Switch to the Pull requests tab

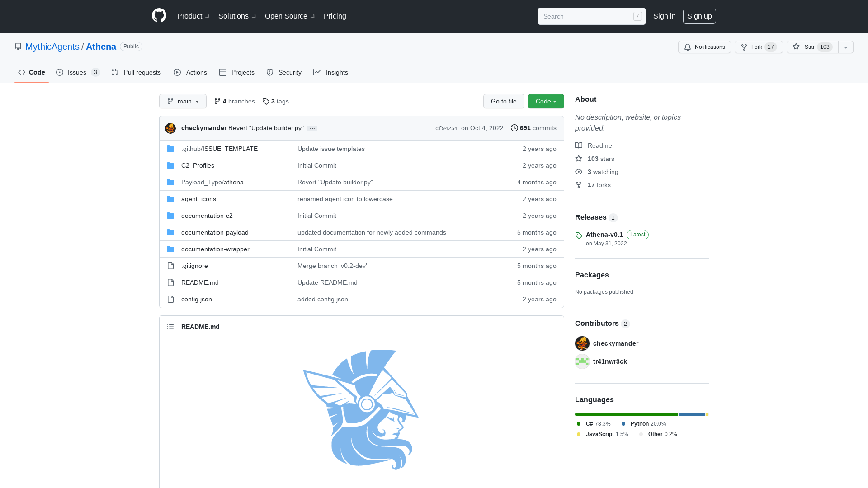136,72
